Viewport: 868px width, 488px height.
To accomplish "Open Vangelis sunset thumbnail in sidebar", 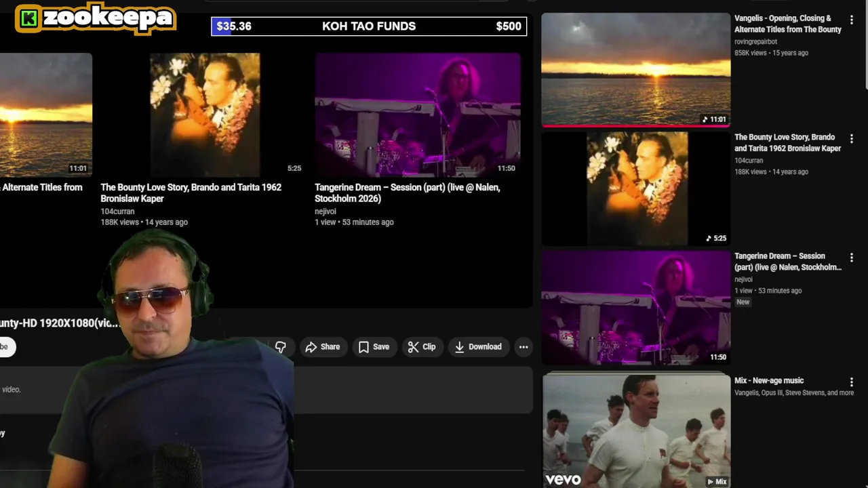I will click(x=636, y=70).
